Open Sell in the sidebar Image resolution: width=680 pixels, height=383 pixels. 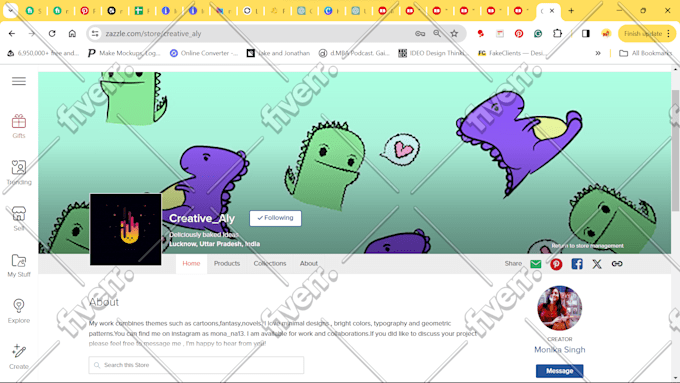19,218
